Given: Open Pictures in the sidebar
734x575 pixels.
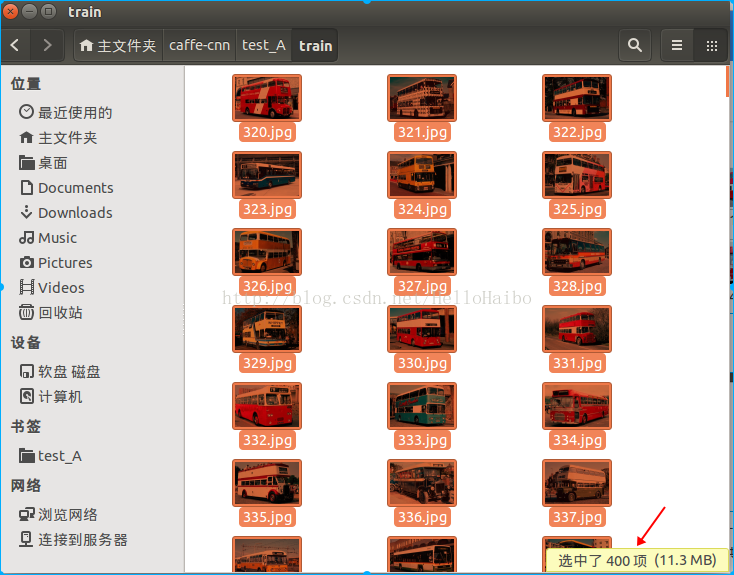Looking at the screenshot, I should click(93, 263).
